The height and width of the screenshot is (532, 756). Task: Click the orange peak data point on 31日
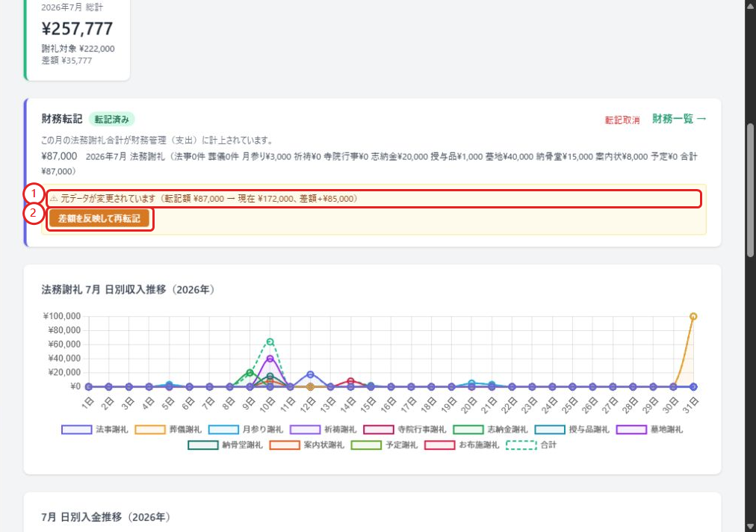pyautogui.click(x=693, y=316)
